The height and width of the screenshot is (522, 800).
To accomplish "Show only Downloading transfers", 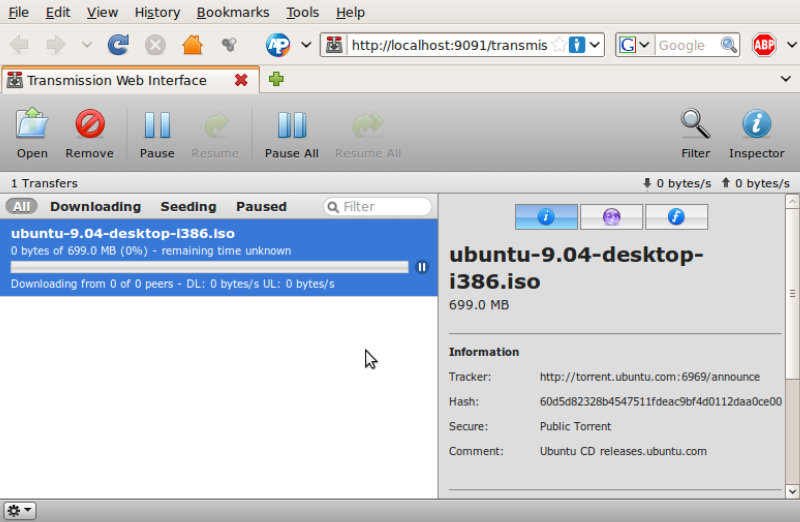I will 95,207.
